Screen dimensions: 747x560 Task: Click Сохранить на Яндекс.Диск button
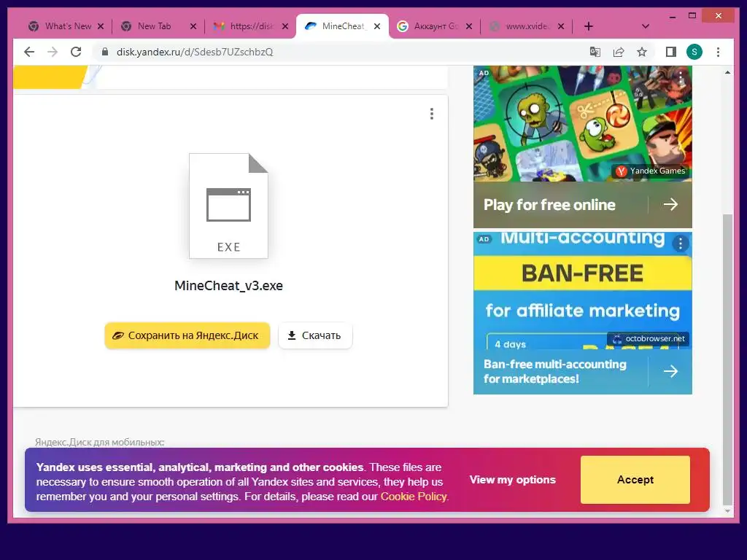[187, 335]
